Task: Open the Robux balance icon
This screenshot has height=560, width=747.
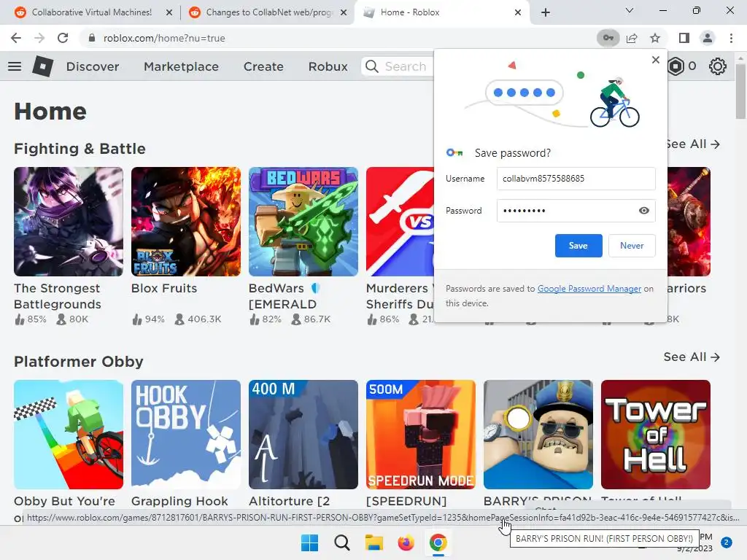Action: point(676,66)
